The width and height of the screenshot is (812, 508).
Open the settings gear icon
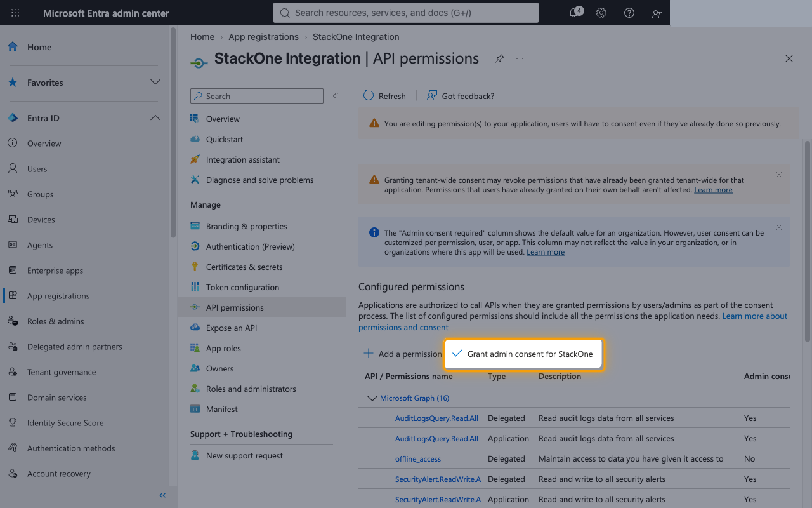click(x=601, y=13)
